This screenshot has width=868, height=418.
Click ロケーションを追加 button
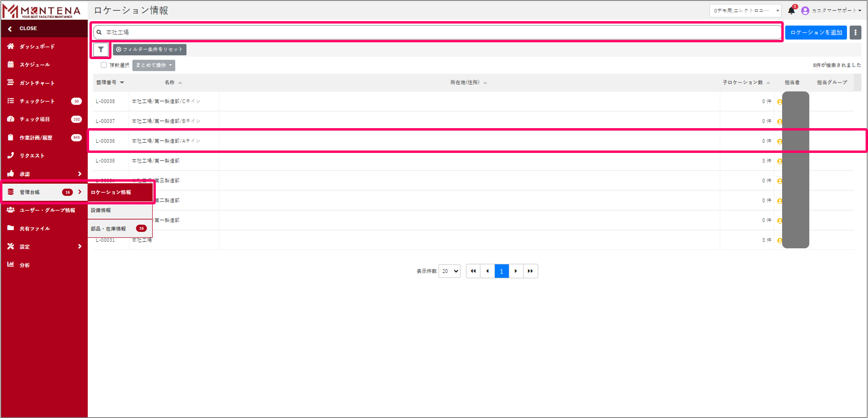coord(816,33)
